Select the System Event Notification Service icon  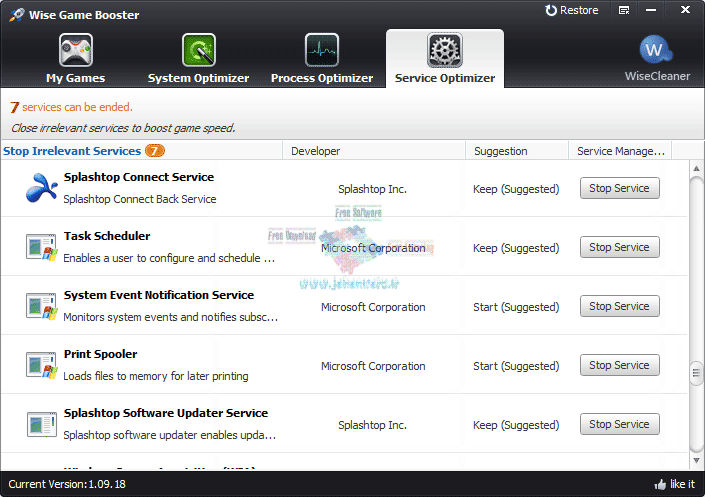(41, 306)
